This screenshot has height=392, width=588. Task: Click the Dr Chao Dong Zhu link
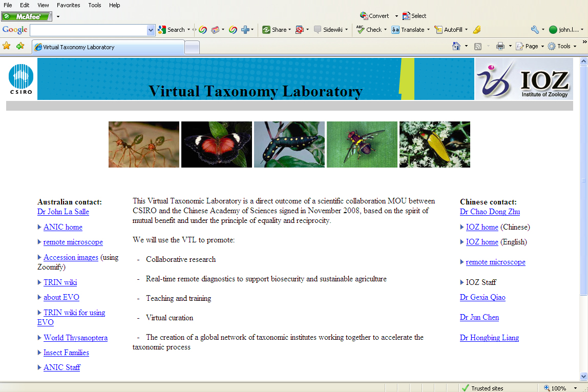pyautogui.click(x=490, y=212)
